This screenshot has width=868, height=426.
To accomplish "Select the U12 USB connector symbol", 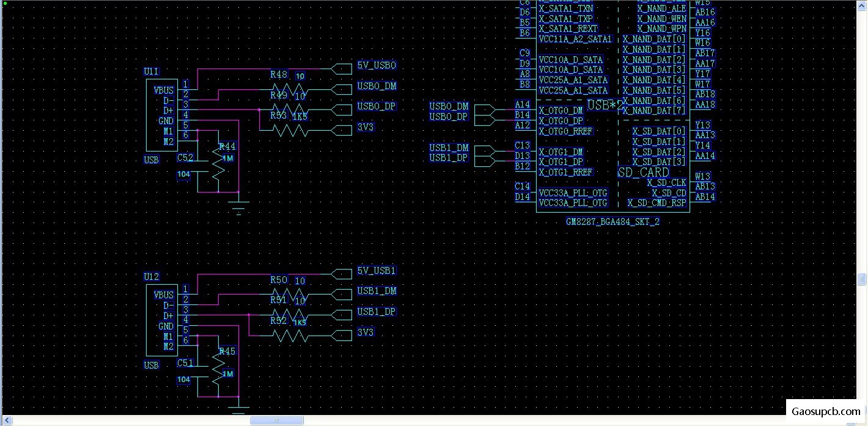I will click(x=161, y=320).
